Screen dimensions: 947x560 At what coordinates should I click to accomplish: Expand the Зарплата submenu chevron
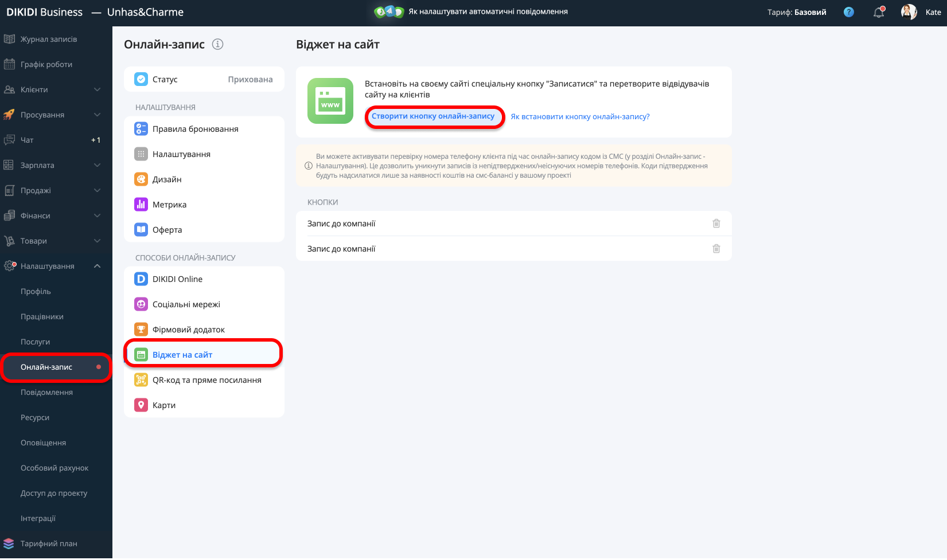pyautogui.click(x=98, y=165)
